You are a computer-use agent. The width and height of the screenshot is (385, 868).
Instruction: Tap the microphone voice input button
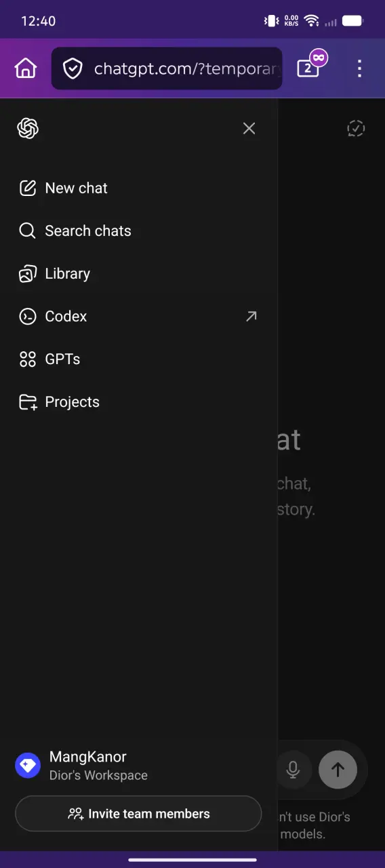(293, 770)
